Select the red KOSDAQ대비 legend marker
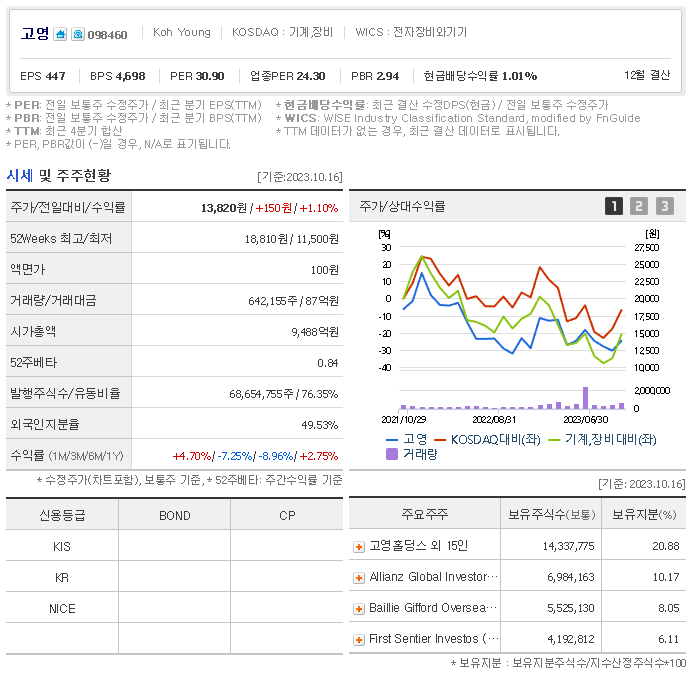 440,440
